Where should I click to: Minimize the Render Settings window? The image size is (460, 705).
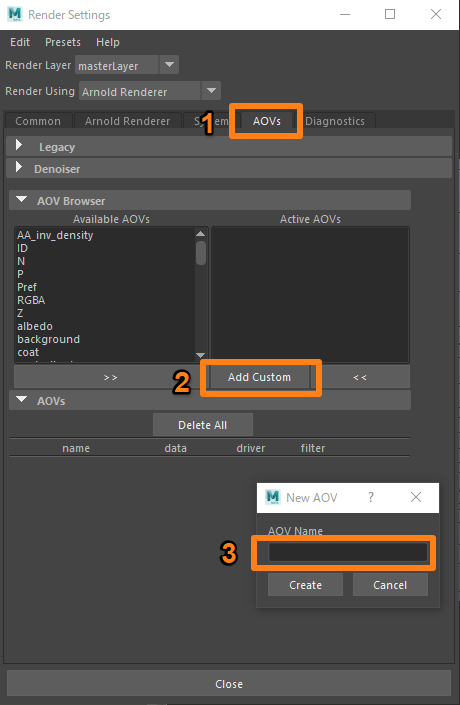tap(345, 14)
